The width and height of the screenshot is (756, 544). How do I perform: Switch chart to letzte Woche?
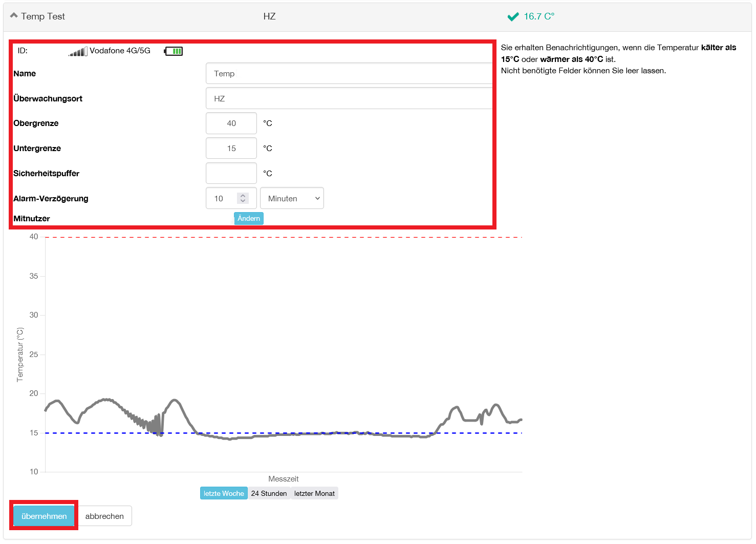224,493
